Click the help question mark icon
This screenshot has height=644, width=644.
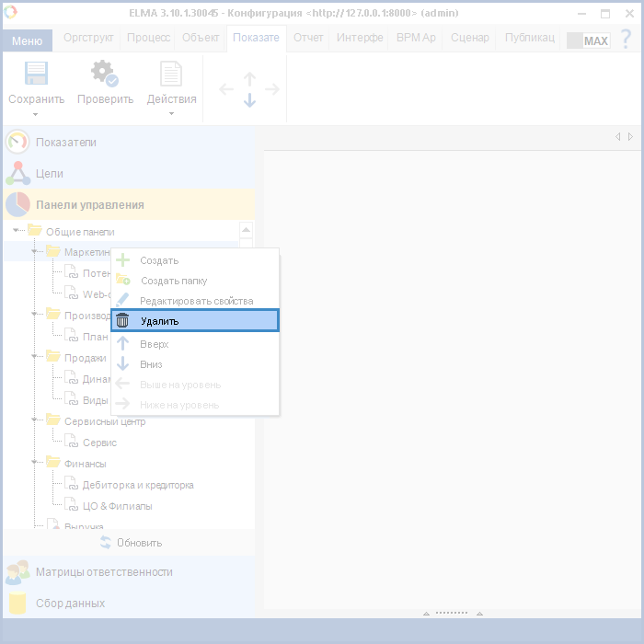pyautogui.click(x=626, y=40)
